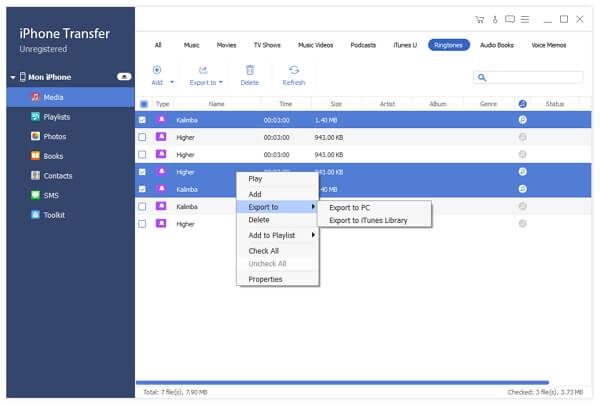The image size is (600, 406).
Task: Switch to the iTunes U tab
Action: coord(405,45)
